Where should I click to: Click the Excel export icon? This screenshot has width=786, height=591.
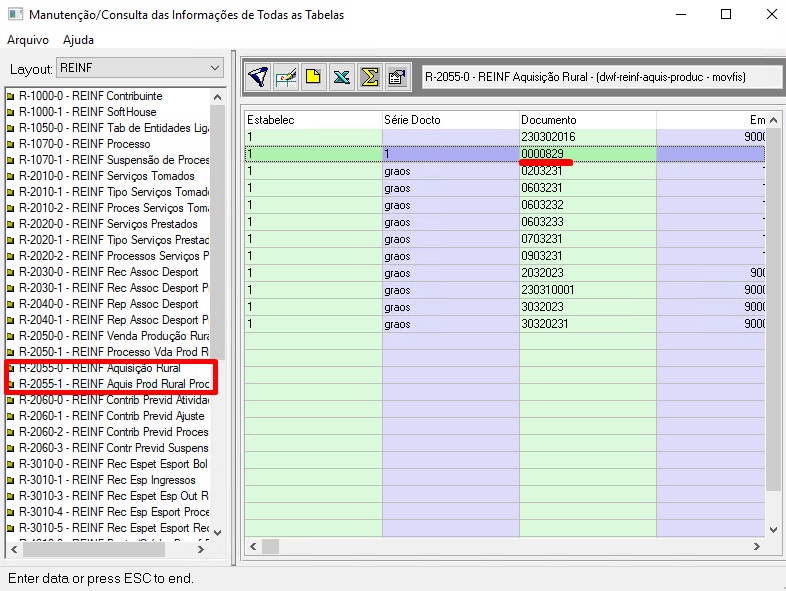341,77
